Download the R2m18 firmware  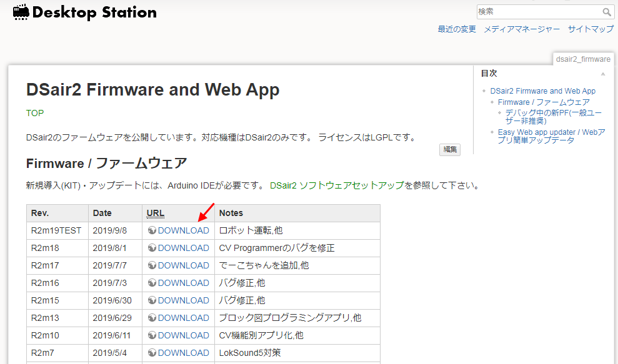[183, 248]
